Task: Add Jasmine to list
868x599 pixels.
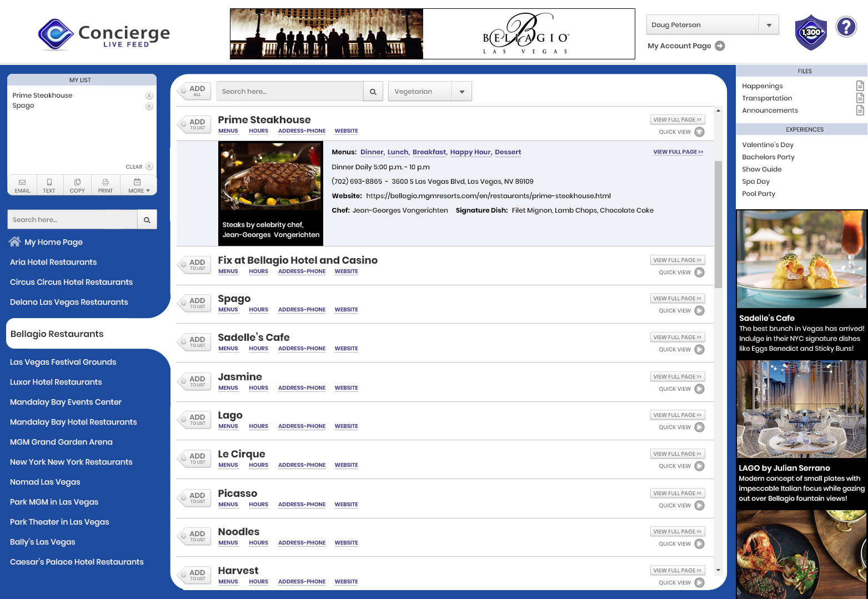Action: (194, 381)
